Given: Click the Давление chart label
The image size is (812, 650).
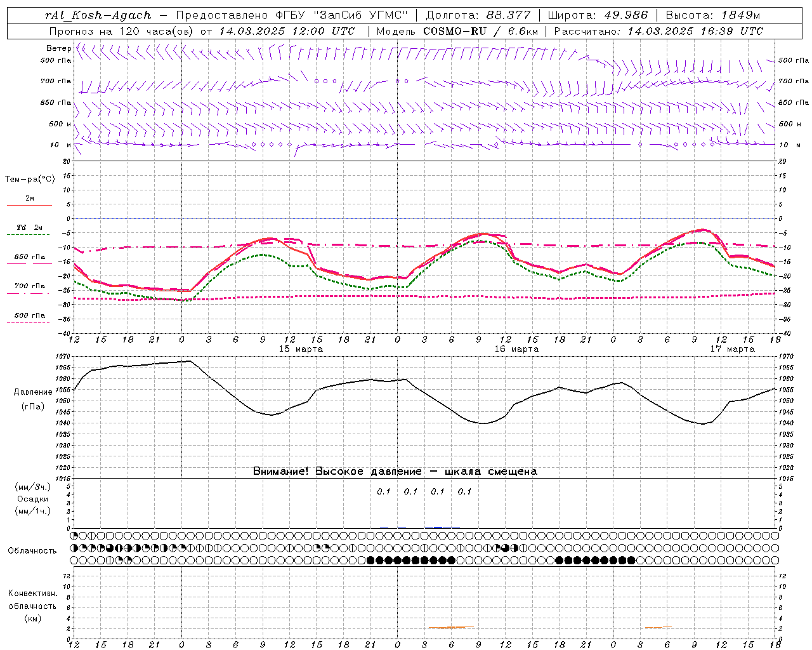Looking at the screenshot, I should pos(33,392).
